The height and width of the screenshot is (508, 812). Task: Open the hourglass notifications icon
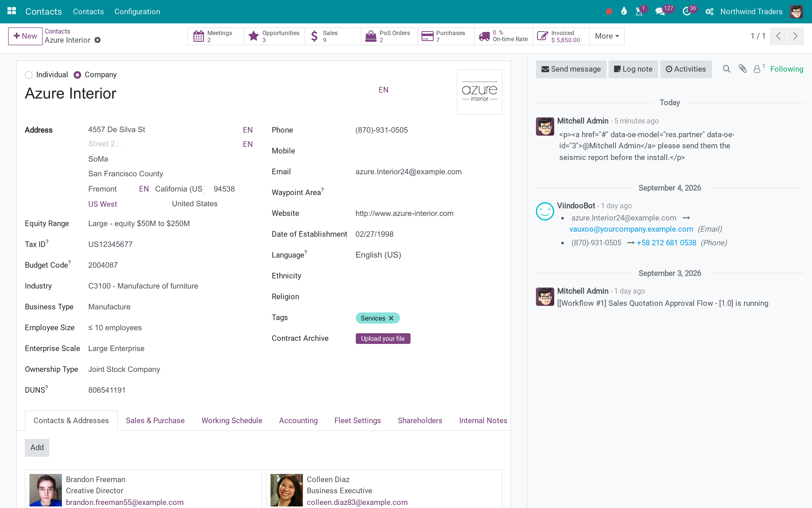[x=639, y=11]
